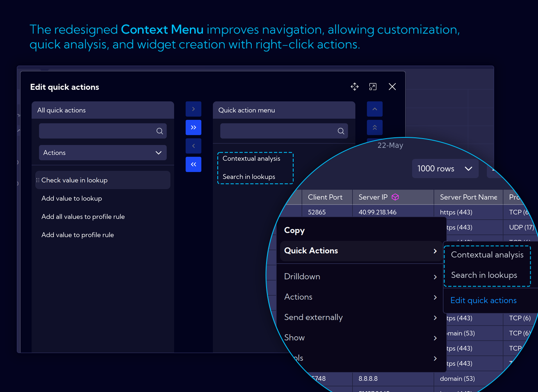Click the Server IP column header
The height and width of the screenshot is (392, 538).
tap(393, 197)
